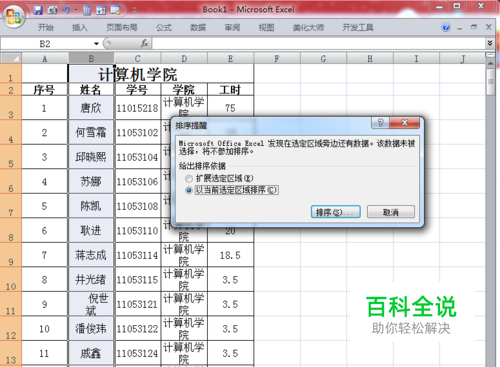This screenshot has height=367, width=500.
Task: Click the camera icon in quick access toolbar
Action: click(x=52, y=10)
